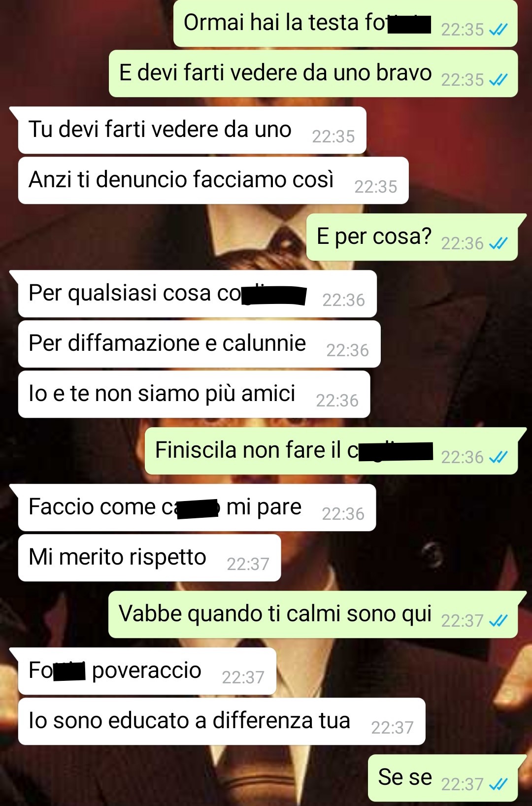Tap the 'Se se' message bubble
The height and width of the screenshot is (806, 532).
click(x=443, y=778)
